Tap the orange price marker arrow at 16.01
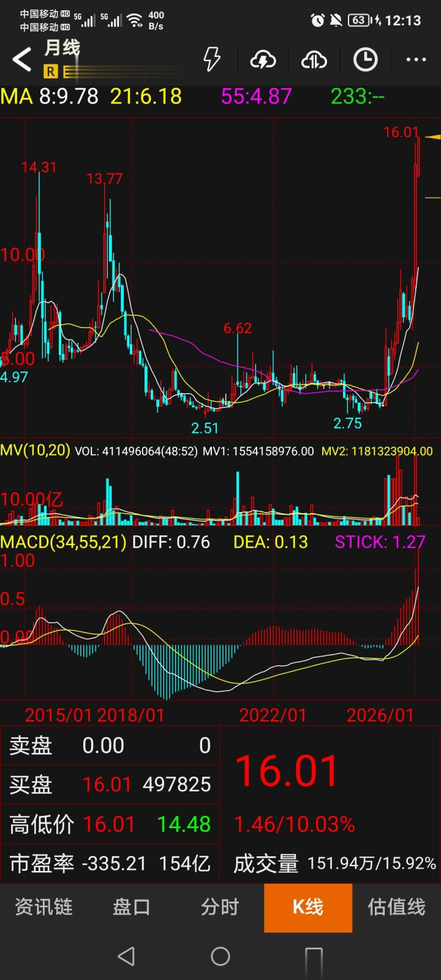441x980 pixels. point(432,137)
